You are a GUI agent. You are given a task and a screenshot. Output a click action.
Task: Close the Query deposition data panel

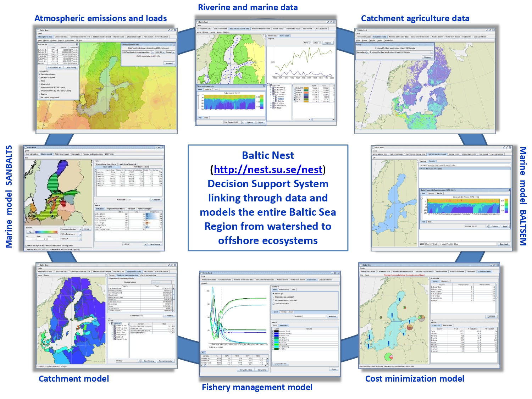(174, 45)
